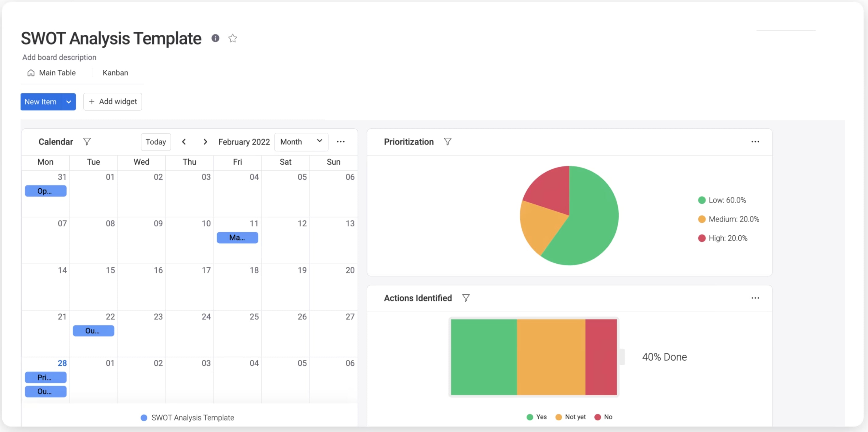Click the Add widget button
The width and height of the screenshot is (868, 432).
(112, 102)
